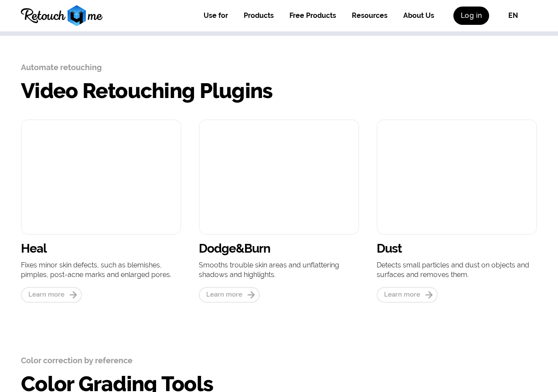Click the Dust description about small particles
The height and width of the screenshot is (392, 558).
(453, 270)
